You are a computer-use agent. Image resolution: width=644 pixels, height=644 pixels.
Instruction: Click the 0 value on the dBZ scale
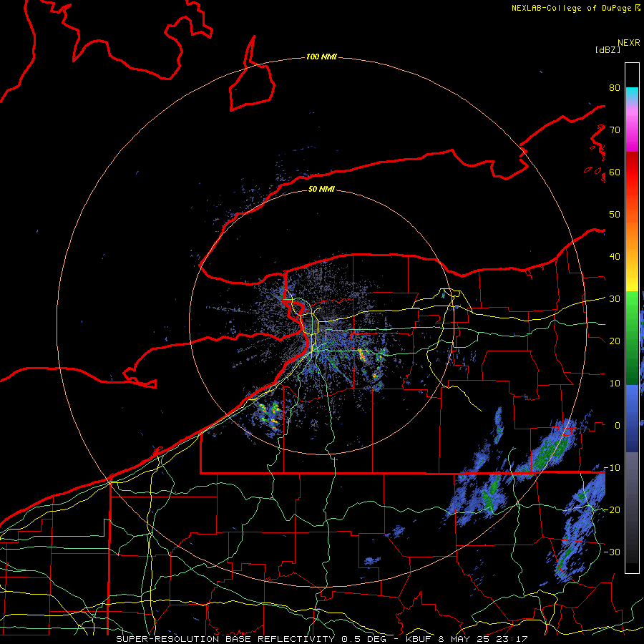[x=618, y=426]
